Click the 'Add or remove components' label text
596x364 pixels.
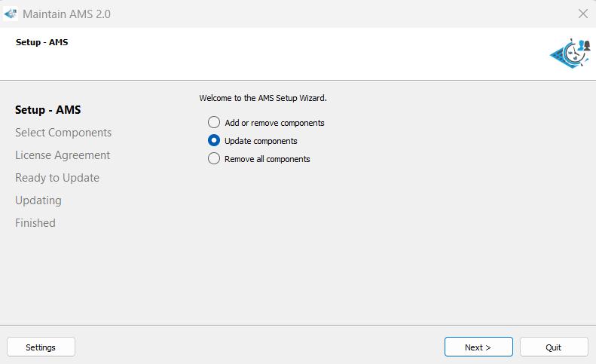274,123
